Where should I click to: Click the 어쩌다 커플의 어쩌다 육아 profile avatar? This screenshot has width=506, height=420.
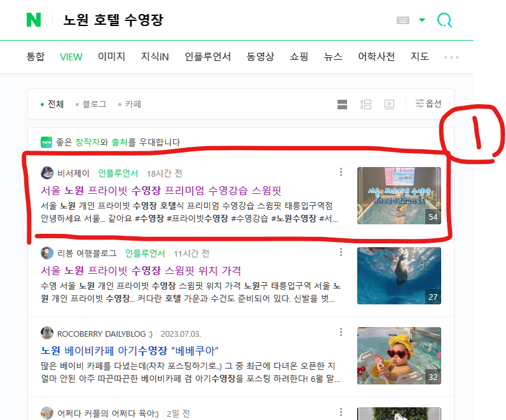(47, 413)
